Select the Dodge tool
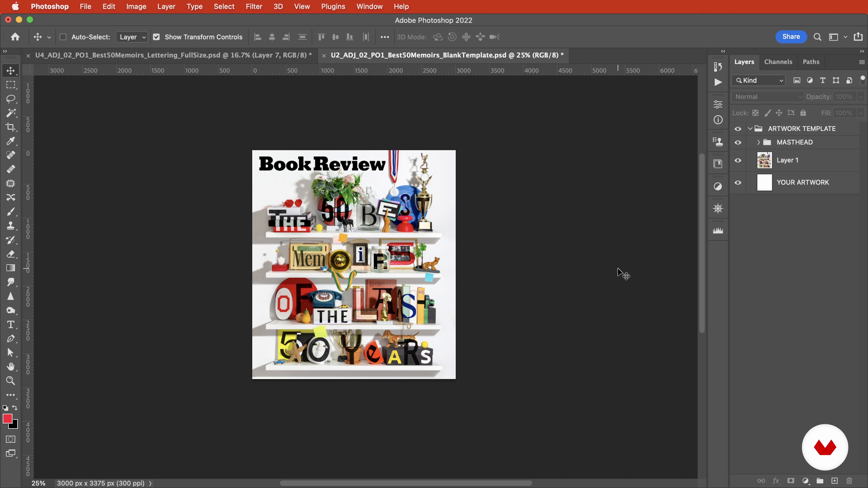This screenshot has width=868, height=488. (x=10, y=310)
